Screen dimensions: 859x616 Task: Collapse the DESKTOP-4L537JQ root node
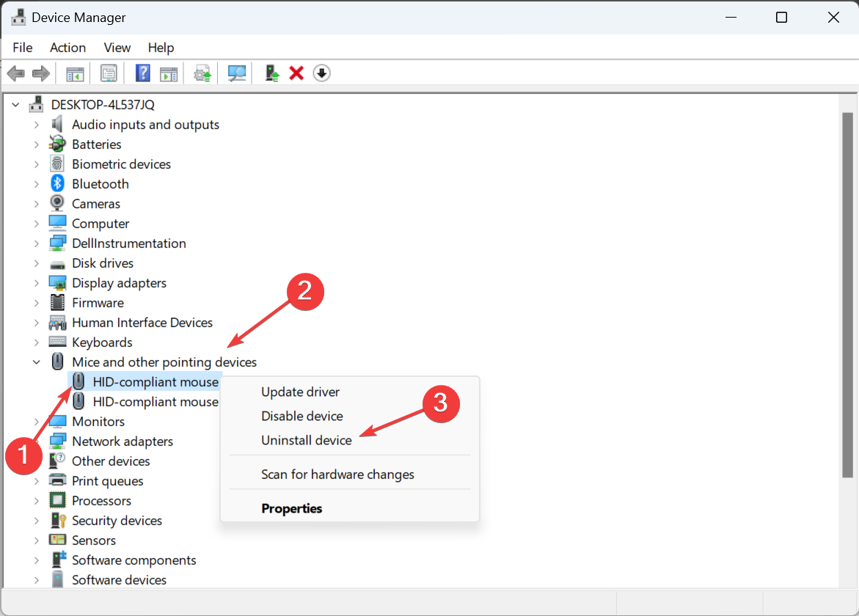[16, 104]
